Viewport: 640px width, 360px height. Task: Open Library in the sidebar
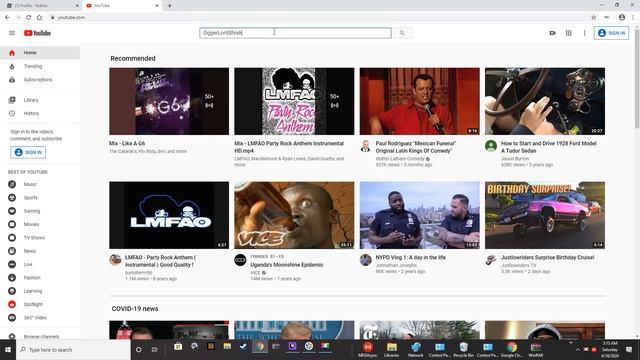40,100
